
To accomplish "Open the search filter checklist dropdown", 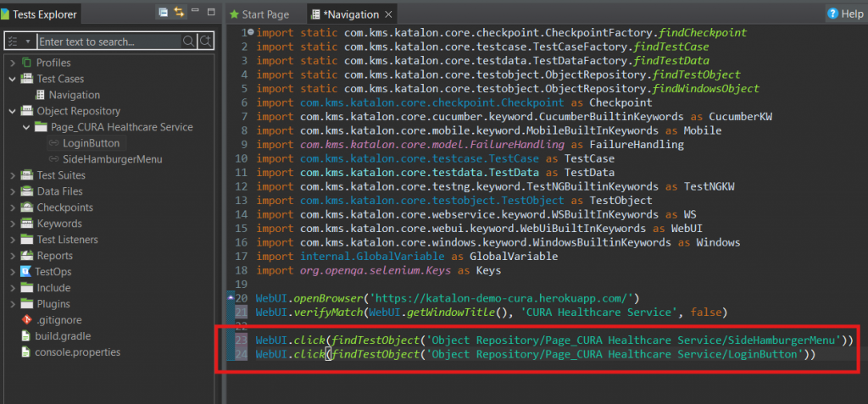I will 19,42.
